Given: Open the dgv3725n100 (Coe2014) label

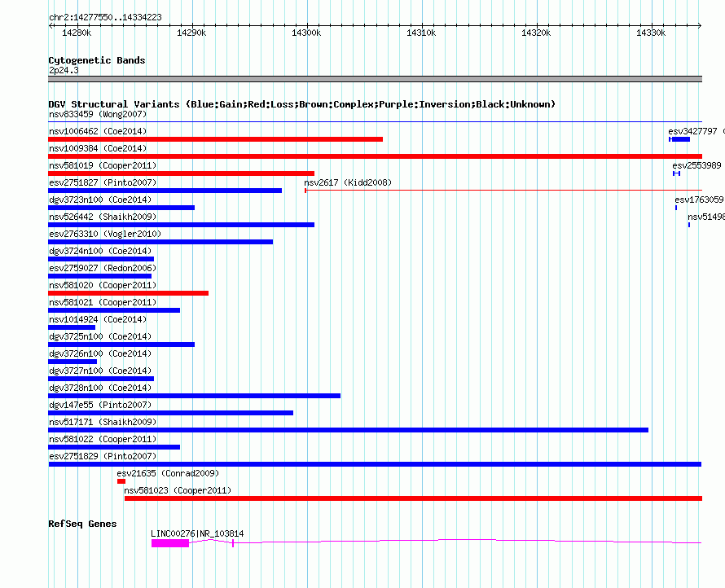Looking at the screenshot, I should coord(100,336).
